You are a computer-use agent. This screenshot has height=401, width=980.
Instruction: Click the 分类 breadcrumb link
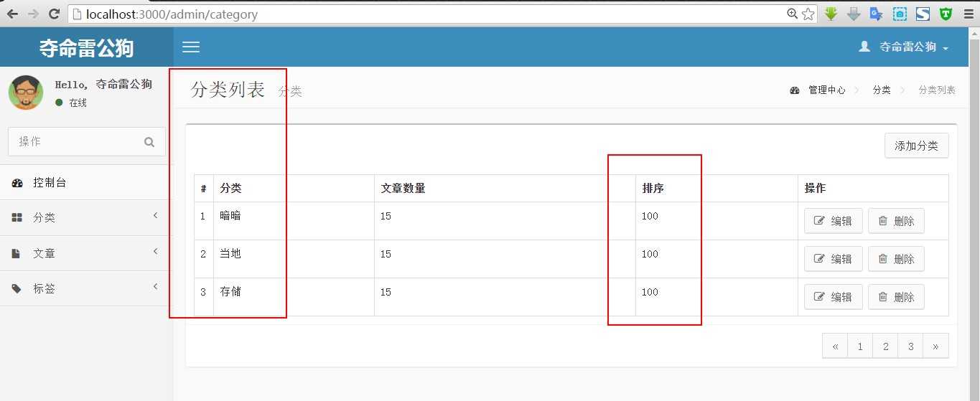click(882, 90)
